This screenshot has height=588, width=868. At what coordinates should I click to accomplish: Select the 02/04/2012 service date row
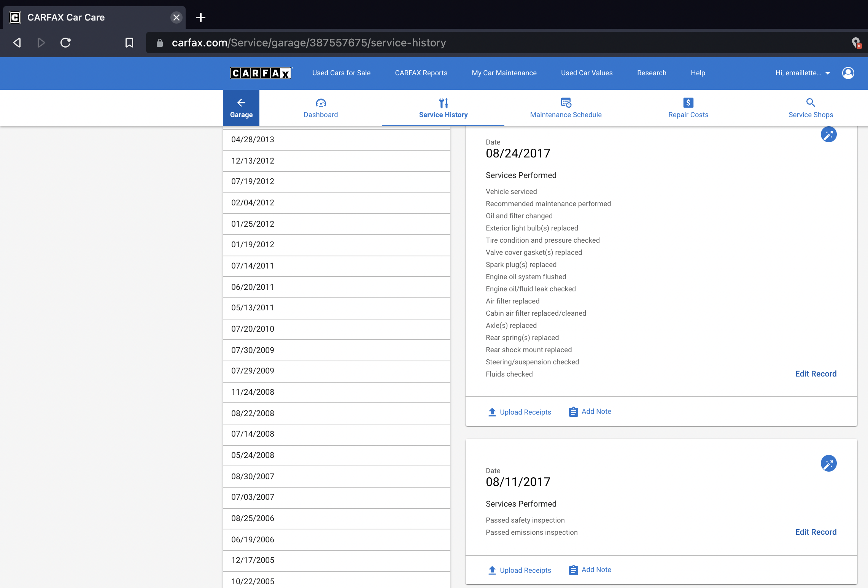click(337, 203)
